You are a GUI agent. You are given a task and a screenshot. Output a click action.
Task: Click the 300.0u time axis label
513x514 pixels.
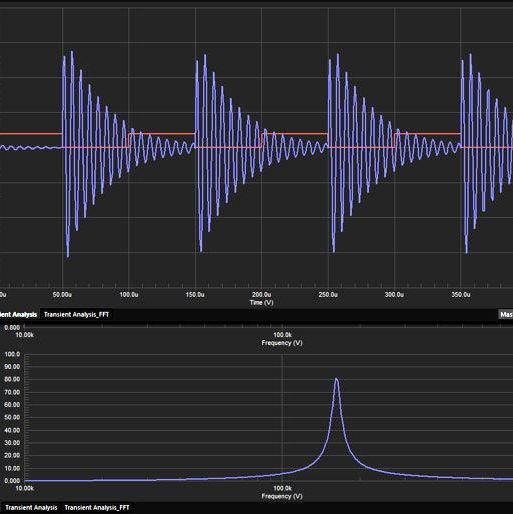394,295
